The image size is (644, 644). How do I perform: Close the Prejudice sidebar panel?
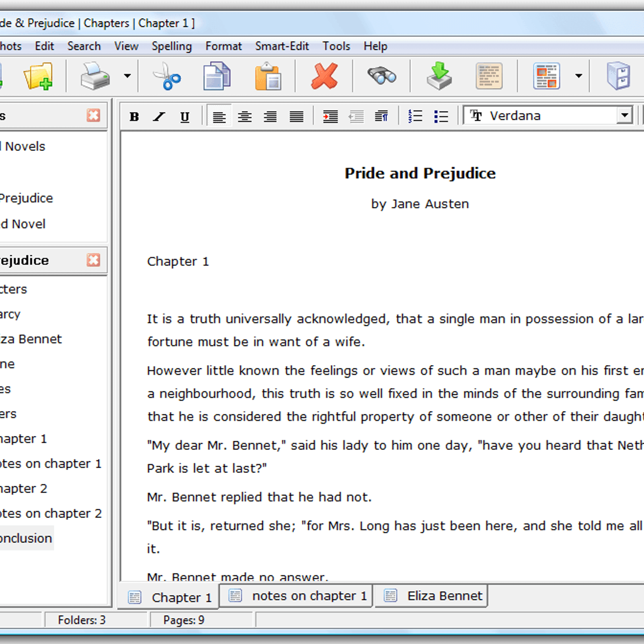[93, 260]
